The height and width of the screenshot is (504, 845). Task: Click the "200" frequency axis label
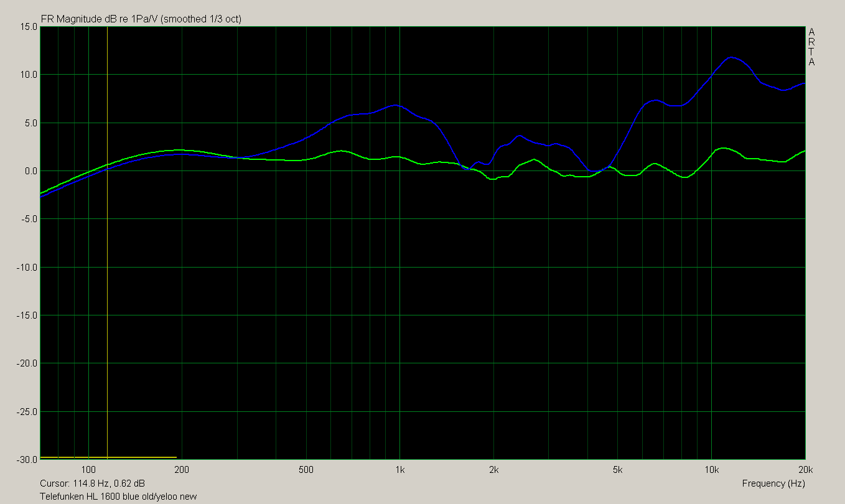[182, 469]
